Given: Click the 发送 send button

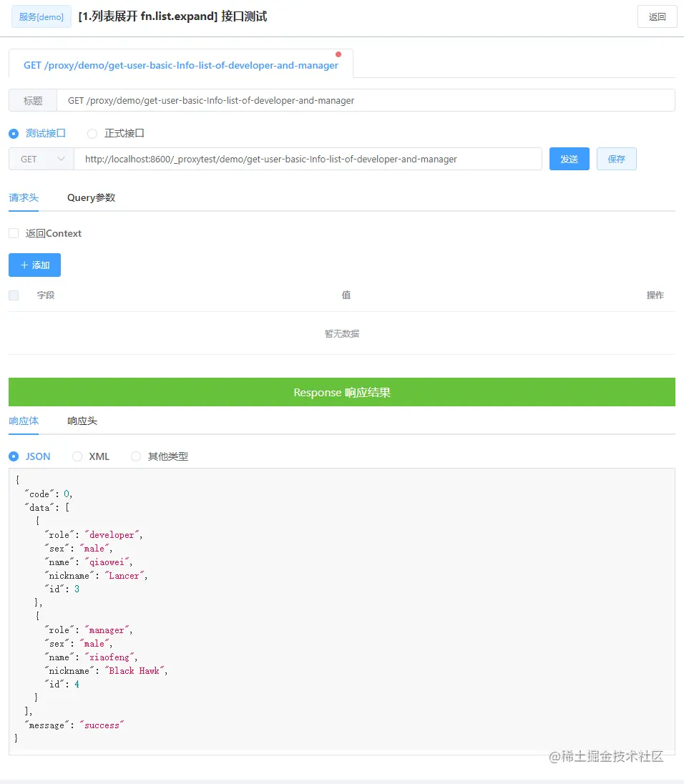Looking at the screenshot, I should point(570,159).
